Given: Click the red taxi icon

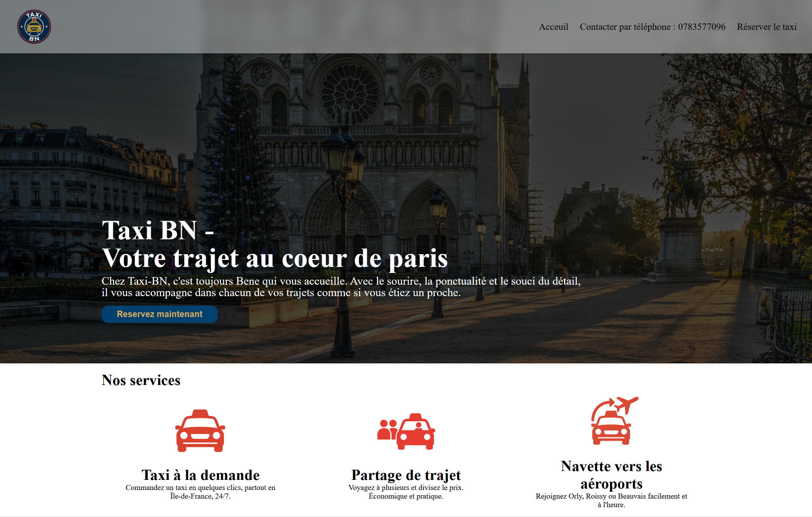Looking at the screenshot, I should (200, 431).
